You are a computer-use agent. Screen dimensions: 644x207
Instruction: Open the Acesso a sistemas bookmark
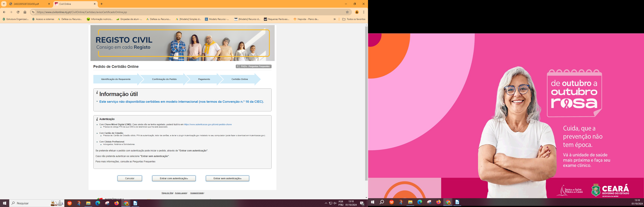43,19
